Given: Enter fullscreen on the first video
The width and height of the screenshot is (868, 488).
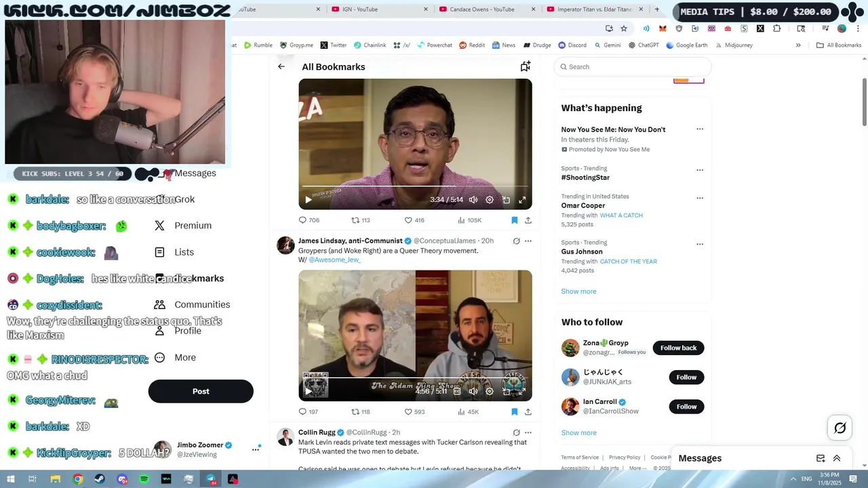Looking at the screenshot, I should click(x=522, y=200).
